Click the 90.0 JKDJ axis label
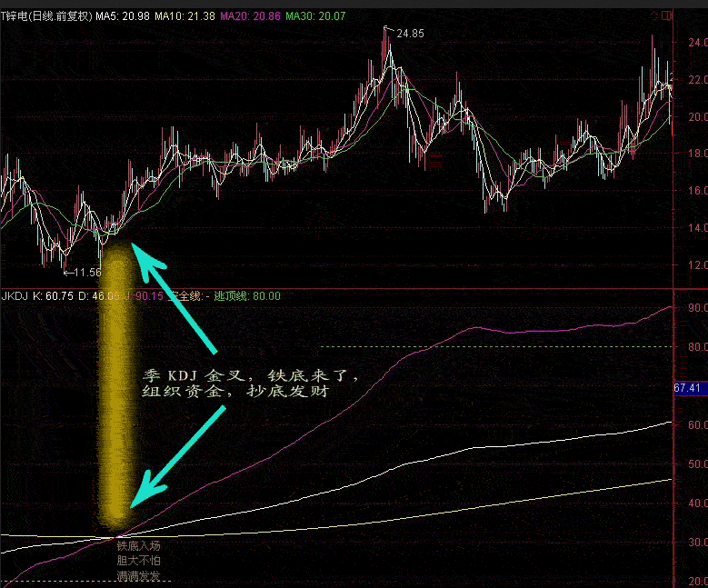 [698, 308]
